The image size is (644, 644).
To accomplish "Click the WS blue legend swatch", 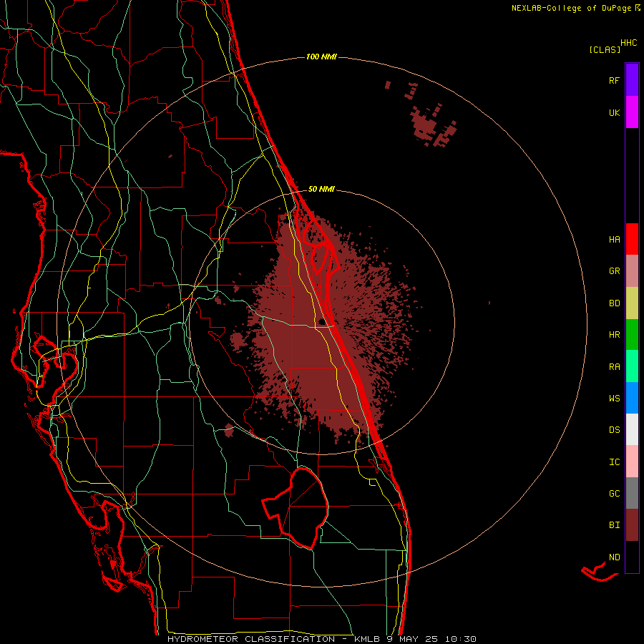I will point(632,398).
